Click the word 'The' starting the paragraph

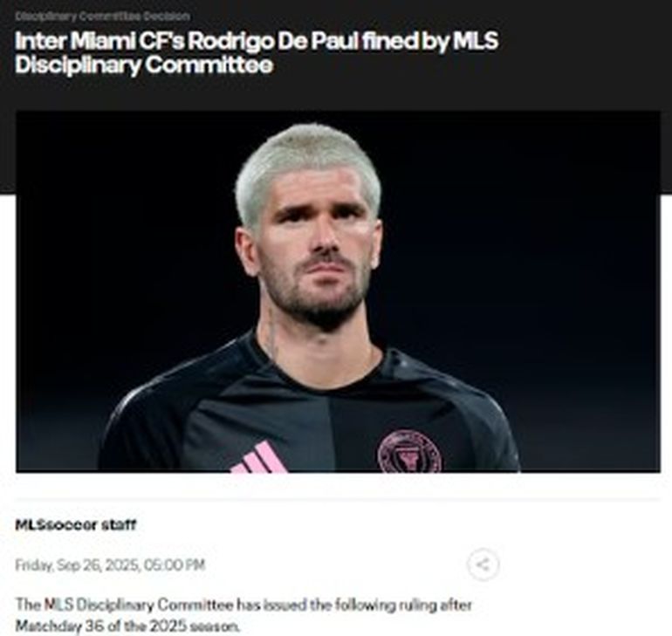point(28,605)
